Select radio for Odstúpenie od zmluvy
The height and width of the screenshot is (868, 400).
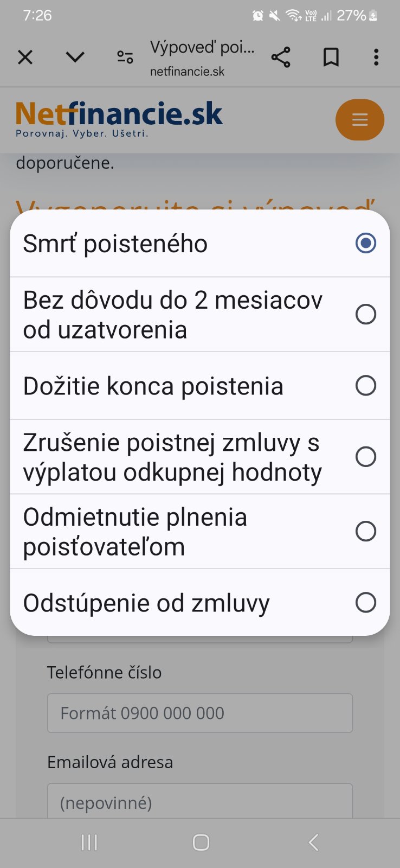366,602
